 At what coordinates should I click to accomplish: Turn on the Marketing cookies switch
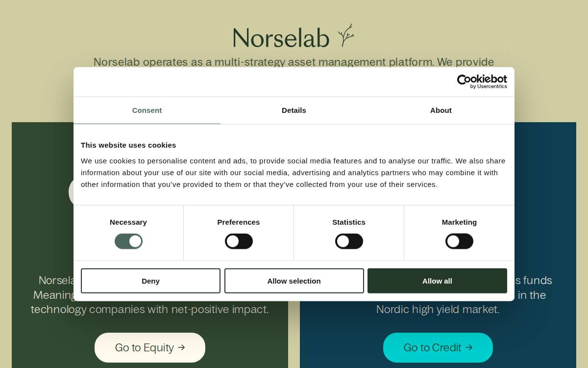tap(459, 241)
